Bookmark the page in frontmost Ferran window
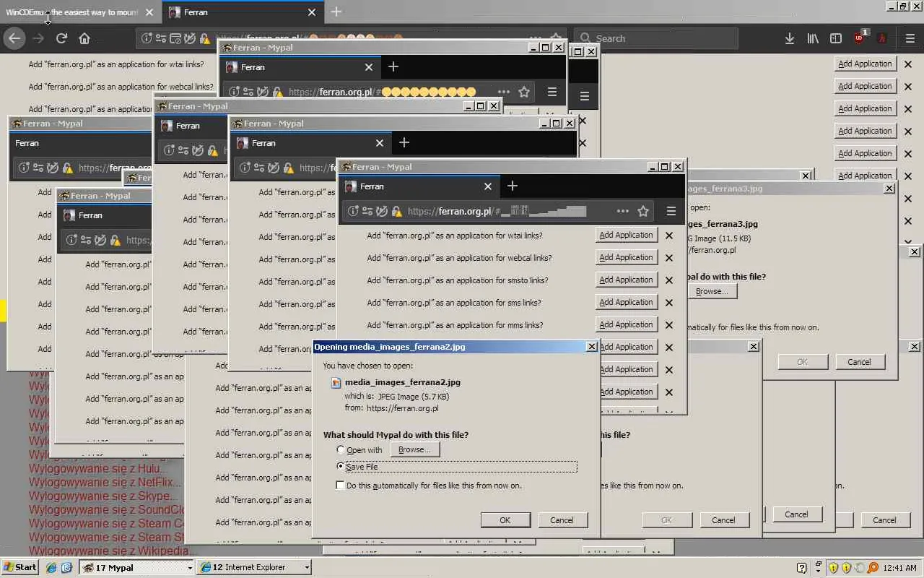Image resolution: width=924 pixels, height=578 pixels. [643, 212]
